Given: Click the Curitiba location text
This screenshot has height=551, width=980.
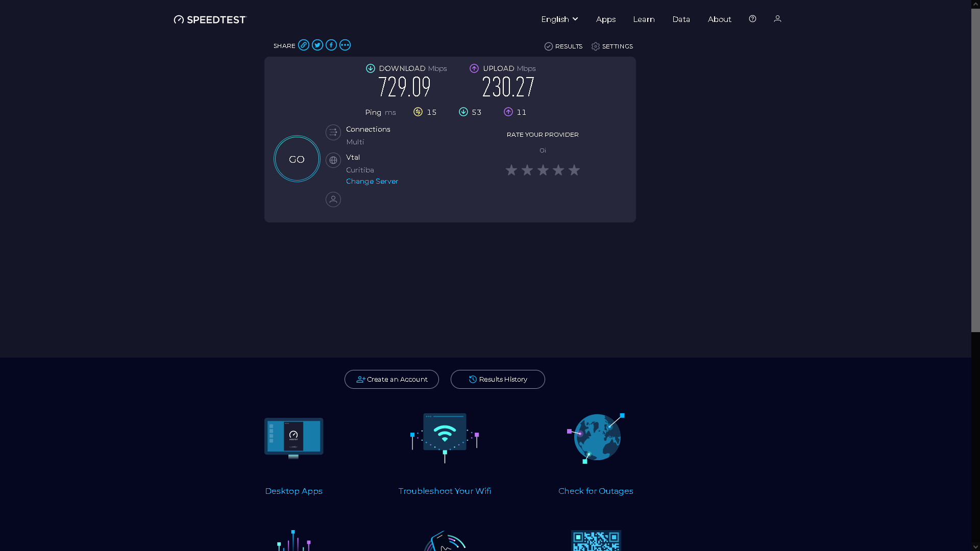Looking at the screenshot, I should coord(360,170).
